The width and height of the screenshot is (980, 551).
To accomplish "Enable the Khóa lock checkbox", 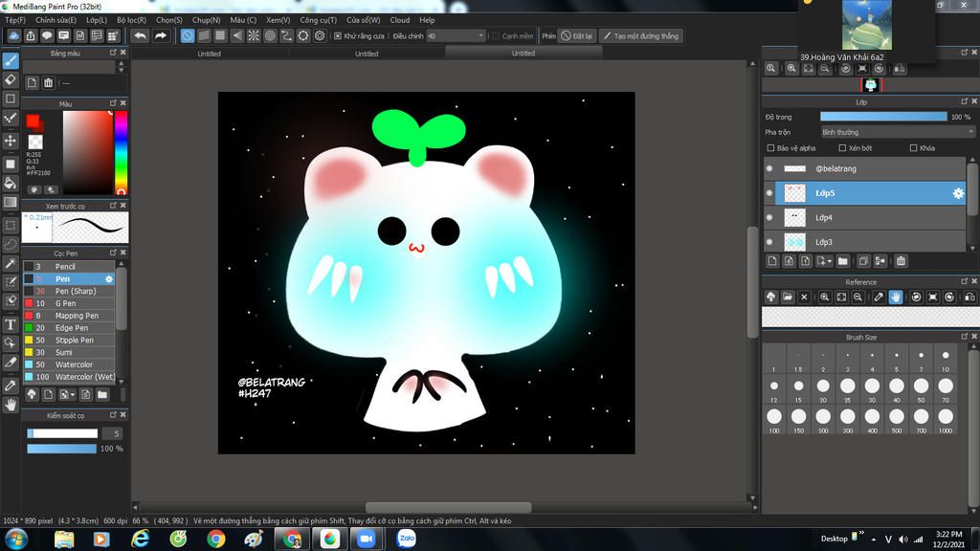I will click(913, 148).
